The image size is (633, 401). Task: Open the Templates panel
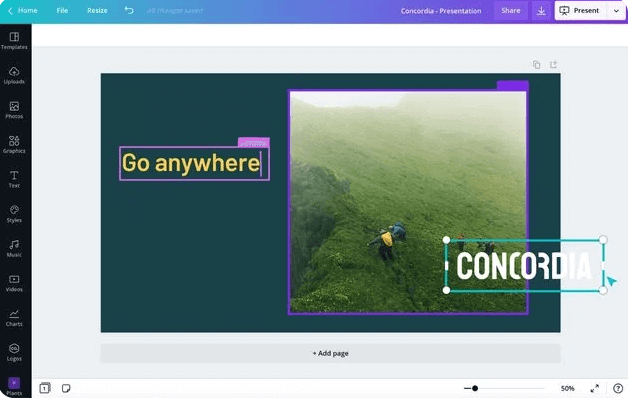tap(14, 41)
